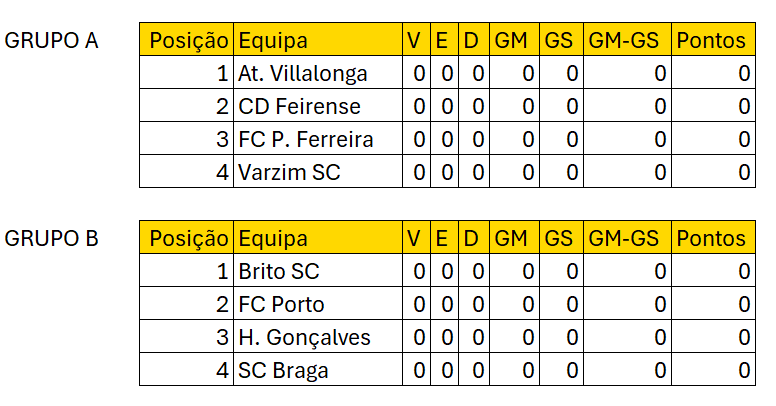Click the Equipa header in Grupo B table

pyautogui.click(x=273, y=239)
